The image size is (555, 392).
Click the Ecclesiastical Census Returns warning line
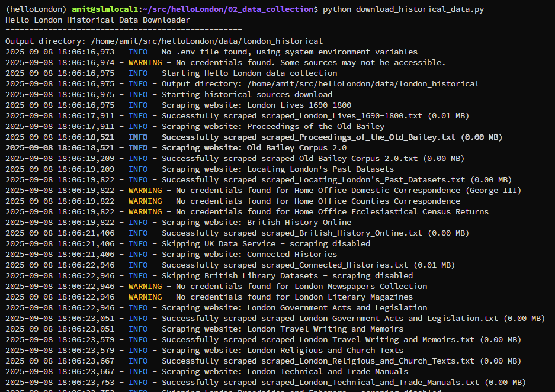pyautogui.click(x=332, y=212)
